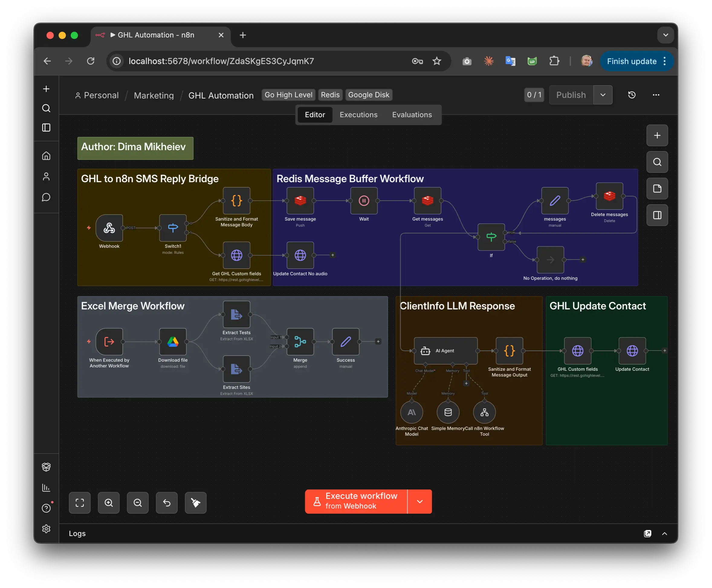Add a node with canvas plus button

coord(657,135)
